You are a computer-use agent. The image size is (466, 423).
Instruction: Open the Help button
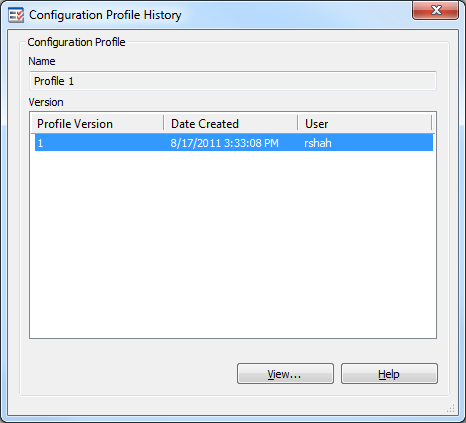tap(389, 374)
